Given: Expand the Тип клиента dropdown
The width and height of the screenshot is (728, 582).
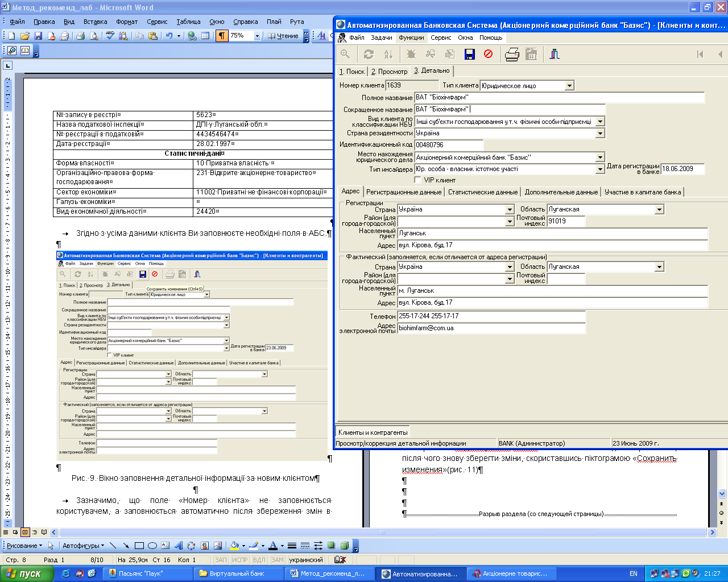Looking at the screenshot, I should [x=569, y=86].
